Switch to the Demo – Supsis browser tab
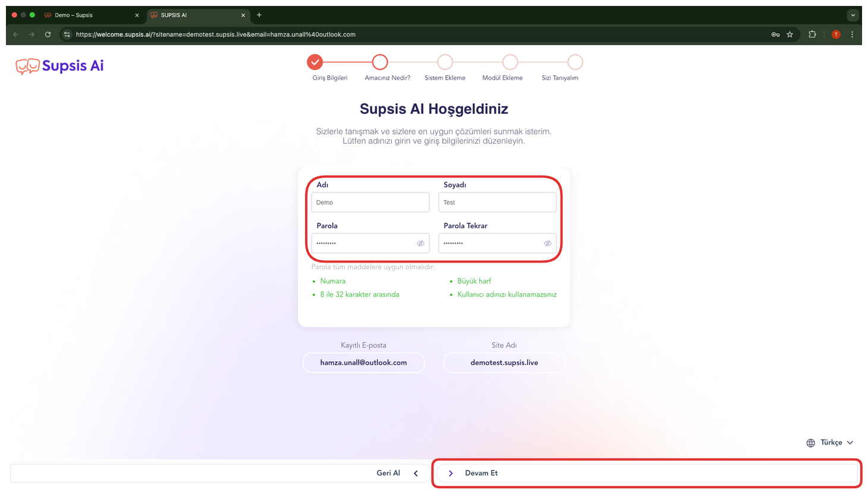Viewport: 868px width, 493px height. 92,15
